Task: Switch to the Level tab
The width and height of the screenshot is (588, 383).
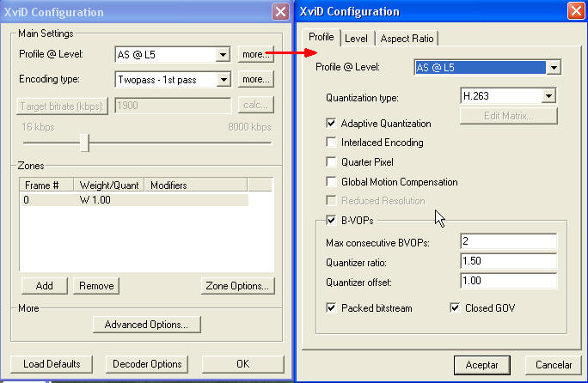Action: point(356,39)
